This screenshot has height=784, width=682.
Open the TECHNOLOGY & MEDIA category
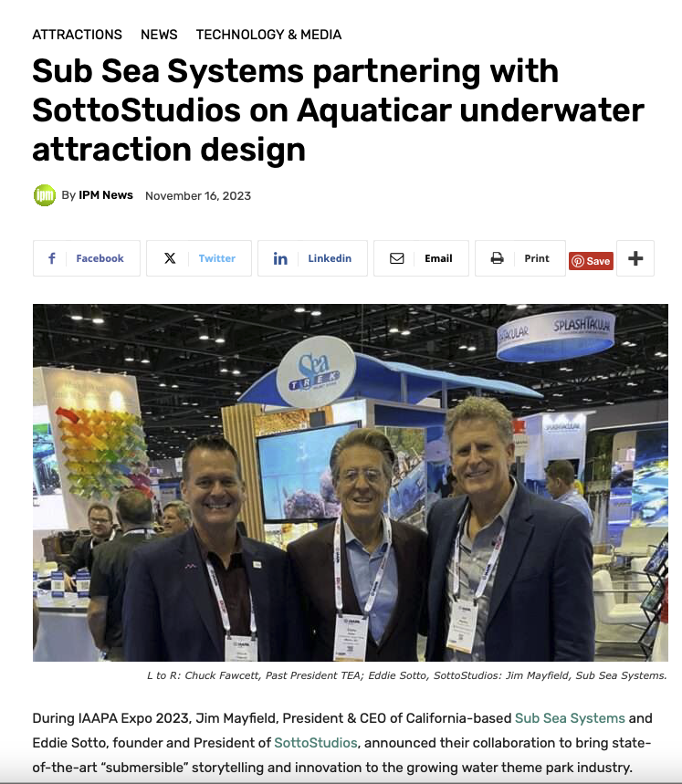268,35
